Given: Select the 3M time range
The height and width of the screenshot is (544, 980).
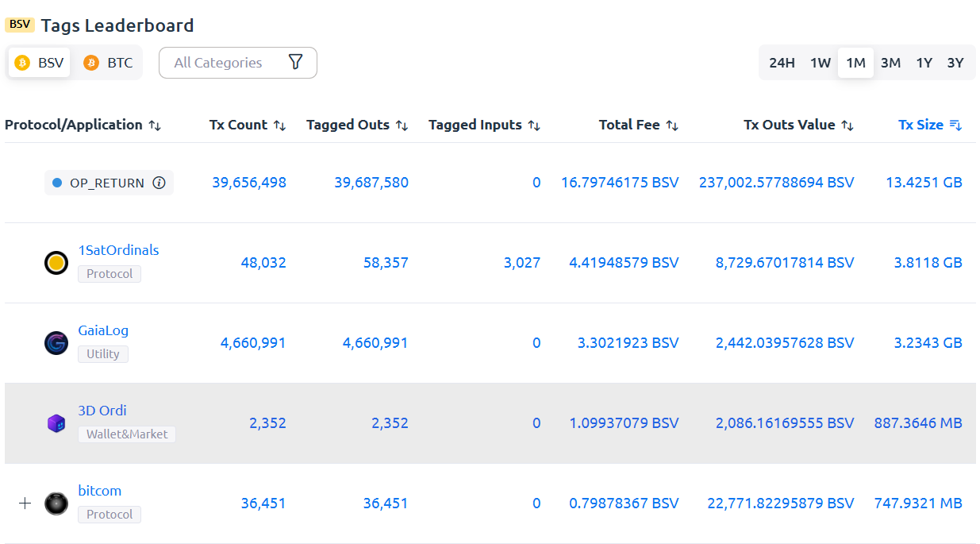Looking at the screenshot, I should click(890, 63).
